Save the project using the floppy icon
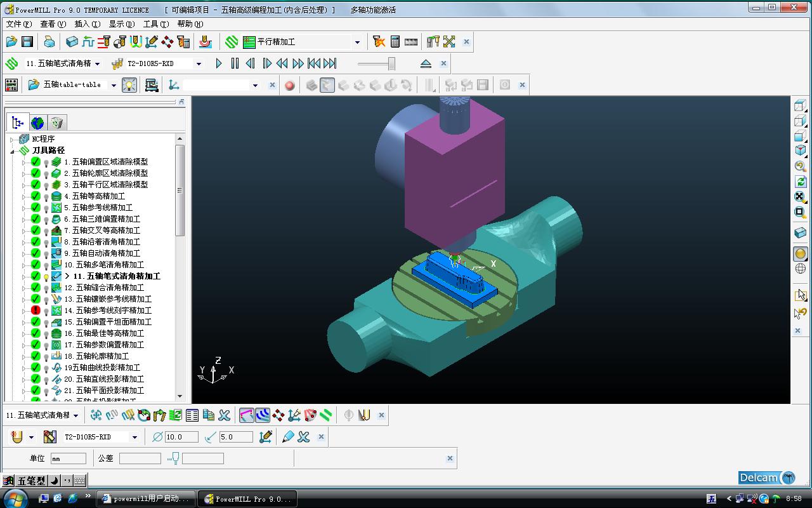Viewport: 812px width, 508px height. (27, 42)
